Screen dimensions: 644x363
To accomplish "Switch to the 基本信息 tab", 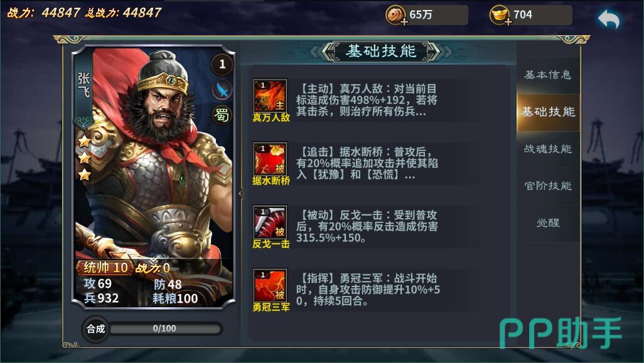I will point(548,75).
